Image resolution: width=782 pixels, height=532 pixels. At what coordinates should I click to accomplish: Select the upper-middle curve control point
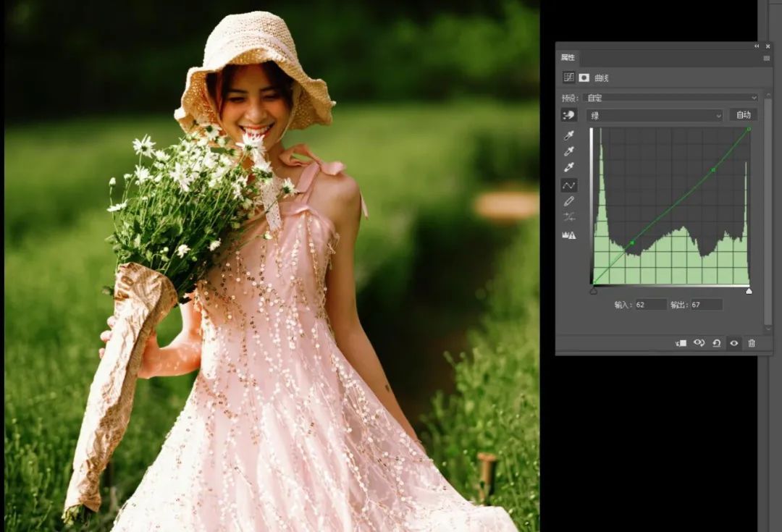[x=713, y=170]
